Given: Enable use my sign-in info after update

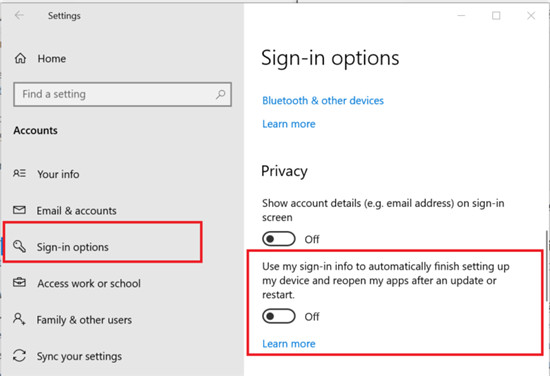Looking at the screenshot, I should click(279, 316).
